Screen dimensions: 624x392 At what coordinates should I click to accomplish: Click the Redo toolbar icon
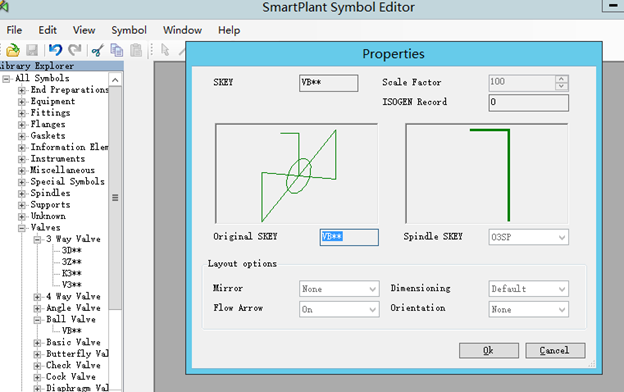tap(75, 50)
